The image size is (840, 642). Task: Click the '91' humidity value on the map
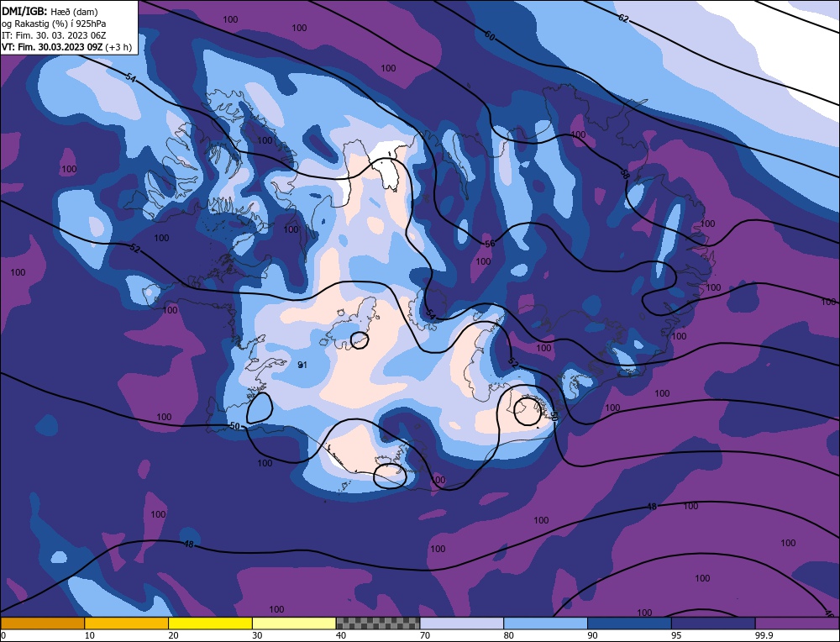pos(302,365)
